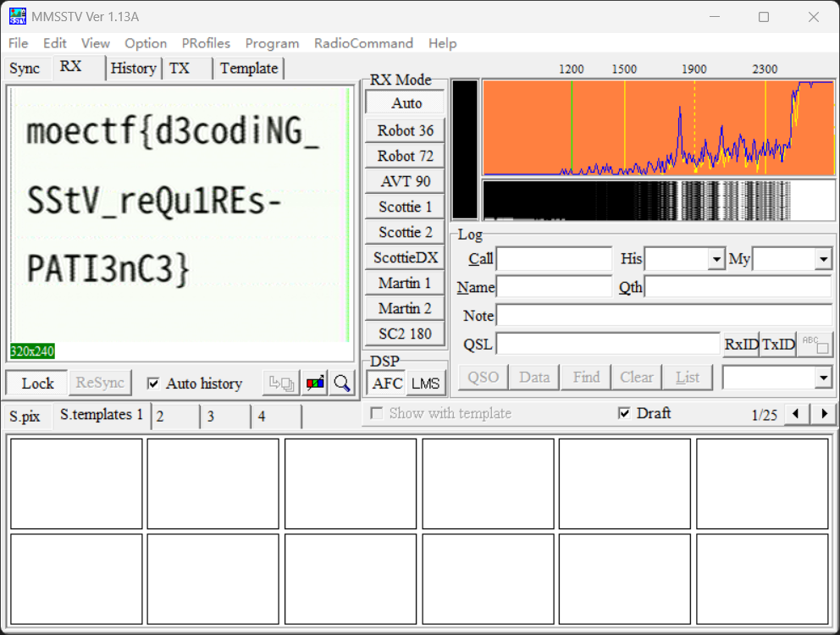
Task: Click the ABC icon button beside TxID
Action: [815, 344]
